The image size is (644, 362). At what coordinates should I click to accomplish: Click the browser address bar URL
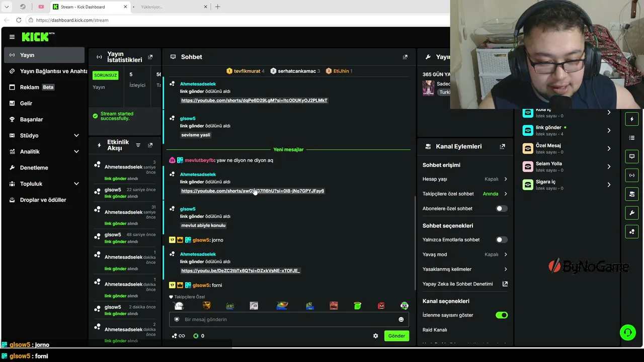[x=72, y=20]
